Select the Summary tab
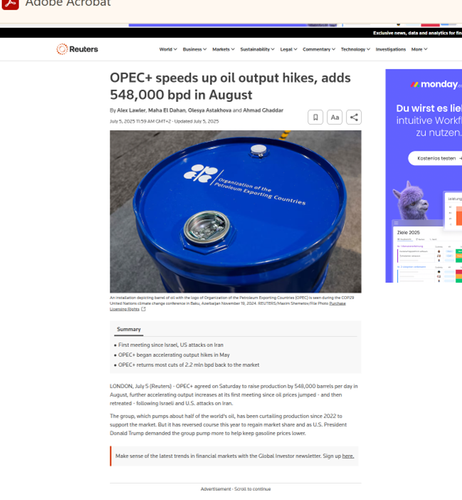462x500 pixels. pos(129,329)
